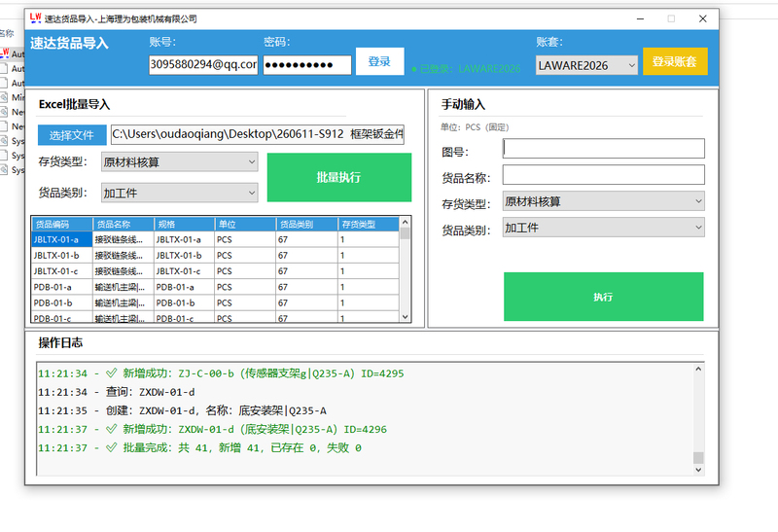Focus the 账号 account input field
Viewport: 778px width, 532px height.
(x=203, y=65)
